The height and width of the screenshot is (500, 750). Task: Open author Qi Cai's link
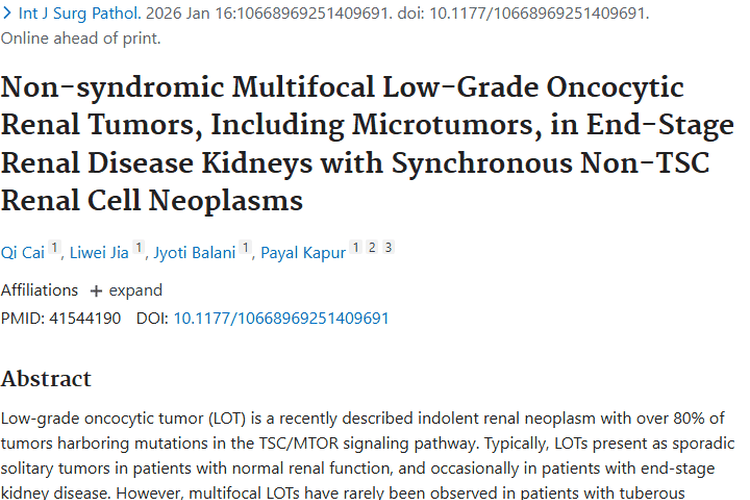pos(22,253)
